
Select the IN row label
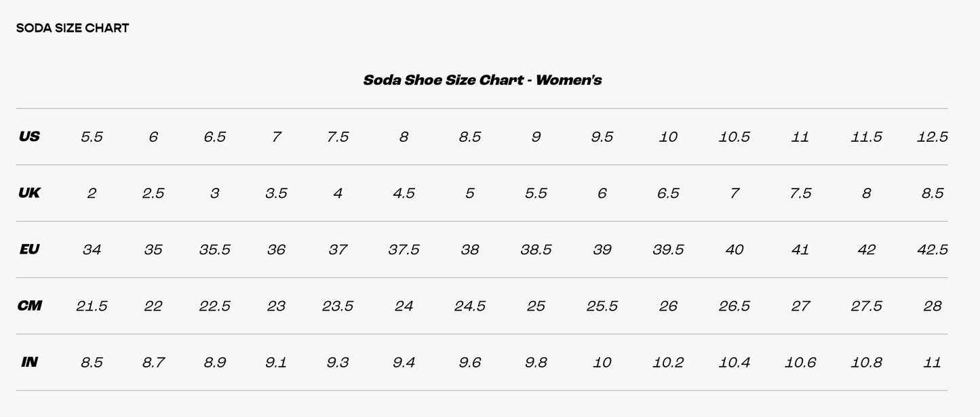click(29, 362)
